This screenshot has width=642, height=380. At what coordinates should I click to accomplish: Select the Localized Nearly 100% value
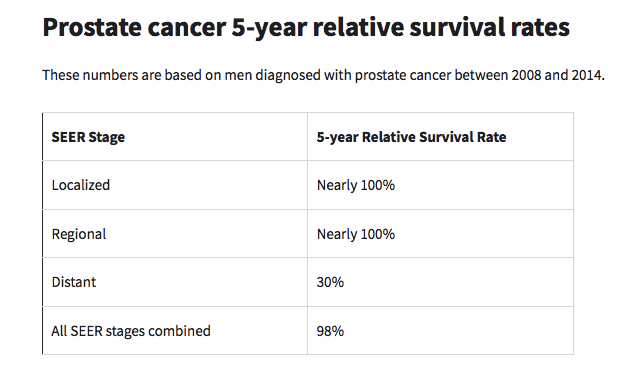point(356,185)
